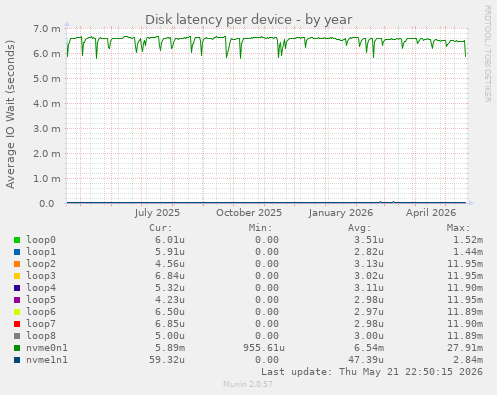
Task: Select the nvme1n1 legend label
Action: click(47, 360)
